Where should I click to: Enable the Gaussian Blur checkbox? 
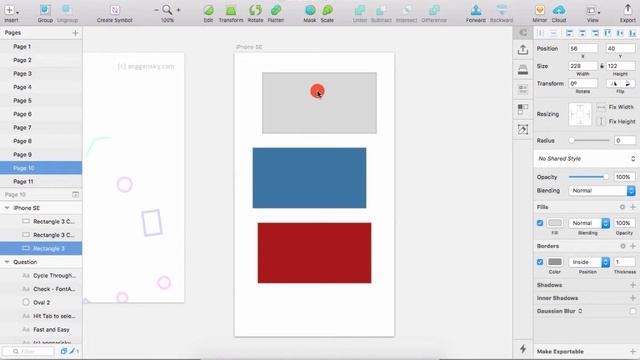[633, 311]
